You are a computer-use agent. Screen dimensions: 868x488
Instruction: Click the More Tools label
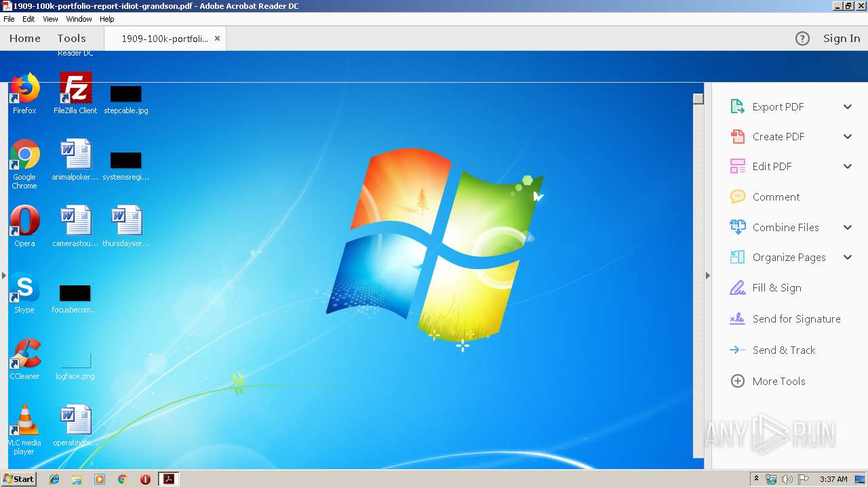[x=779, y=381]
